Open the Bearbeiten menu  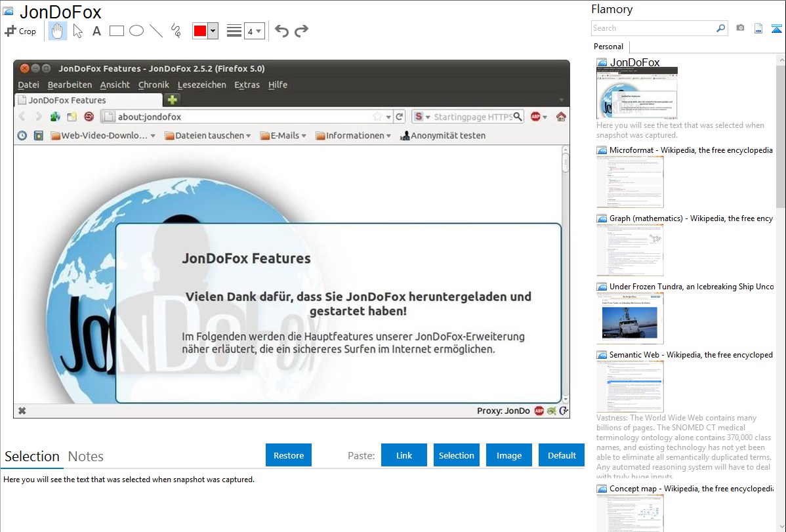click(70, 85)
